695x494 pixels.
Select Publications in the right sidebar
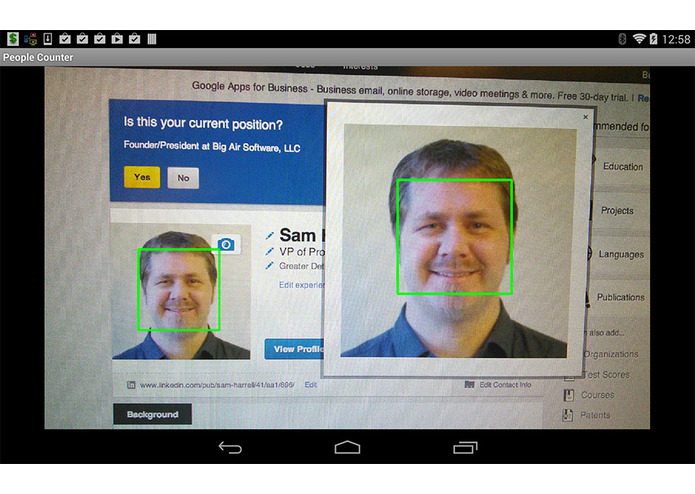tap(621, 297)
